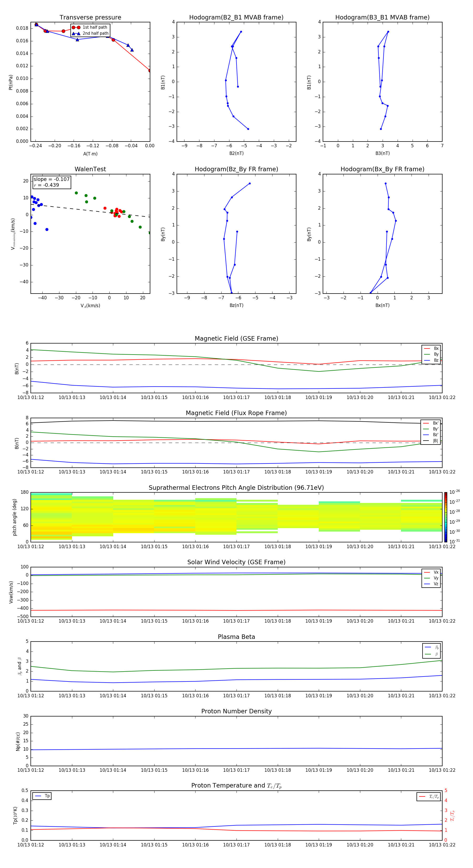
Task: Click the 'Pt(nPa)' y-axis label
Action: point(11,82)
